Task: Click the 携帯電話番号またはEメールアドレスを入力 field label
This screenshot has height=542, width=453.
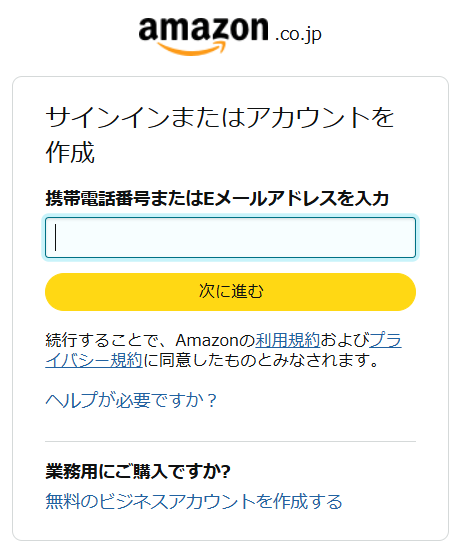Action: 217,198
